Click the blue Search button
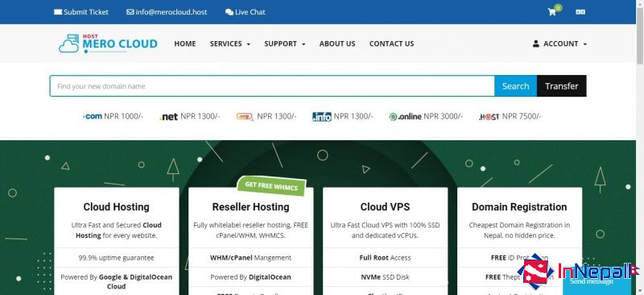Image resolution: width=644 pixels, height=295 pixels. click(515, 86)
